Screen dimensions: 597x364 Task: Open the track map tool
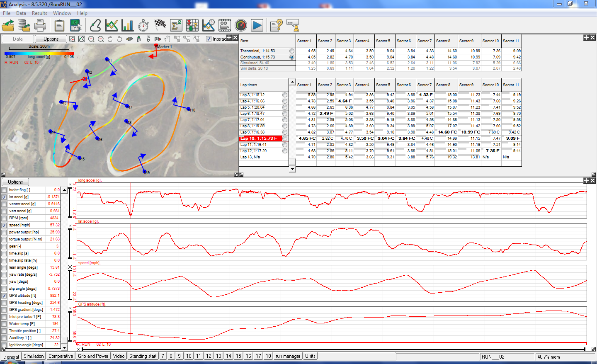95,26
